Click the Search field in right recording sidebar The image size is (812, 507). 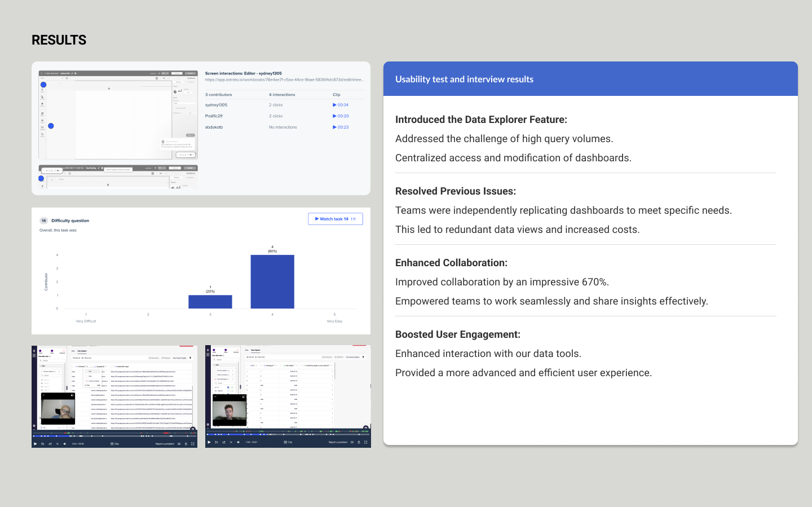(x=226, y=360)
